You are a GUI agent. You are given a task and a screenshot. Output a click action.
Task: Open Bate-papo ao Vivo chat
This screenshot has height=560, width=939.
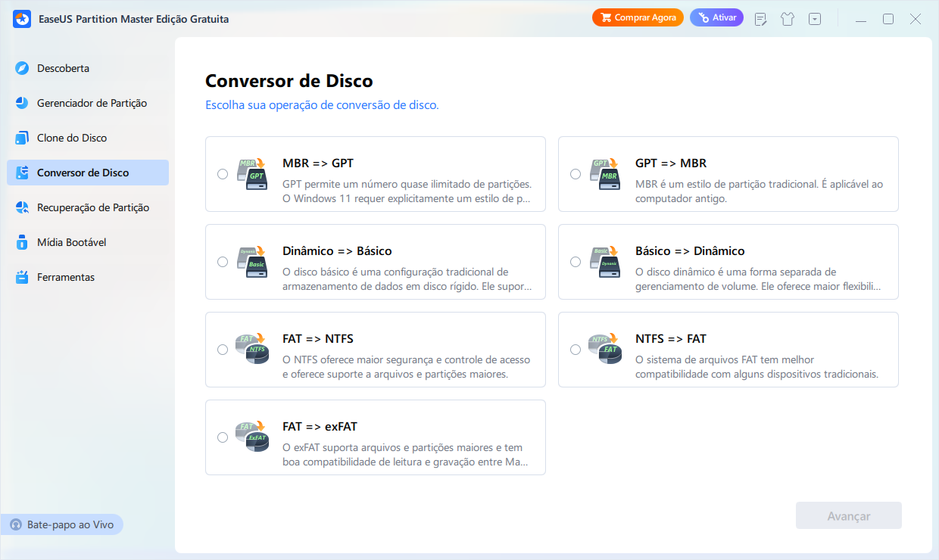coord(62,524)
